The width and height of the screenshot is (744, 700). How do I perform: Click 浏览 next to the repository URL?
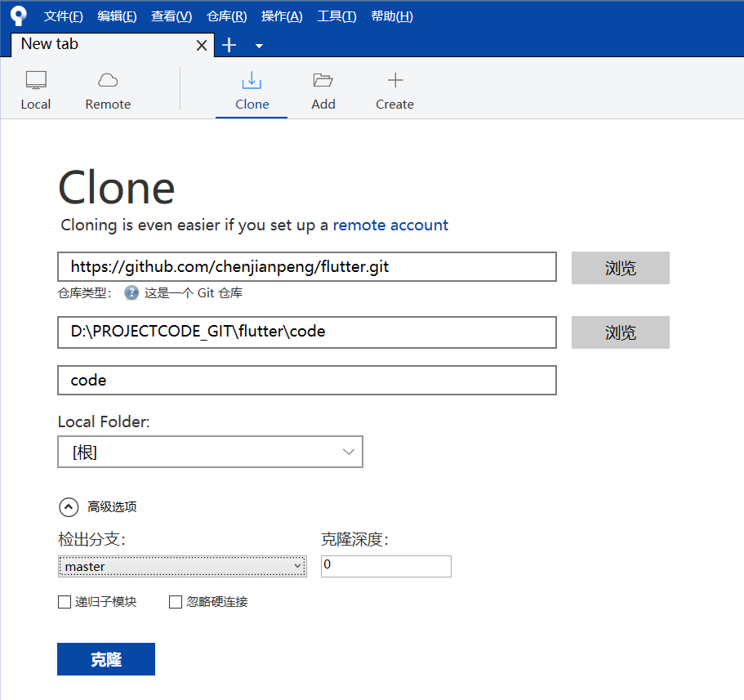pos(620,268)
